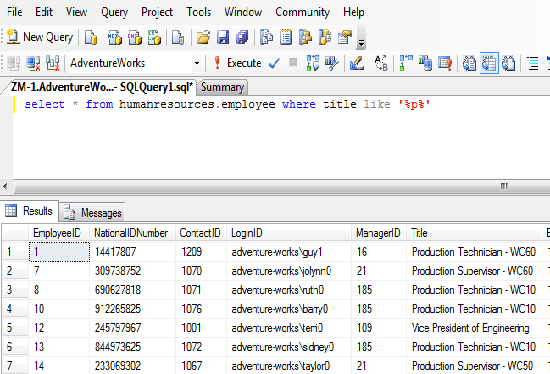550x374 pixels.
Task: Click the Disconnect icon with red X
Action: [33, 64]
